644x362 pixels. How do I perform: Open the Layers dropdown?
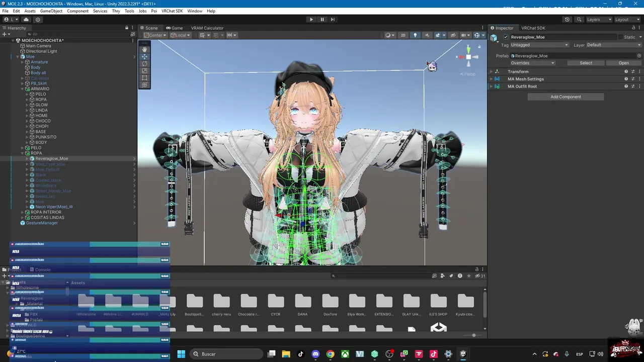pos(599,20)
